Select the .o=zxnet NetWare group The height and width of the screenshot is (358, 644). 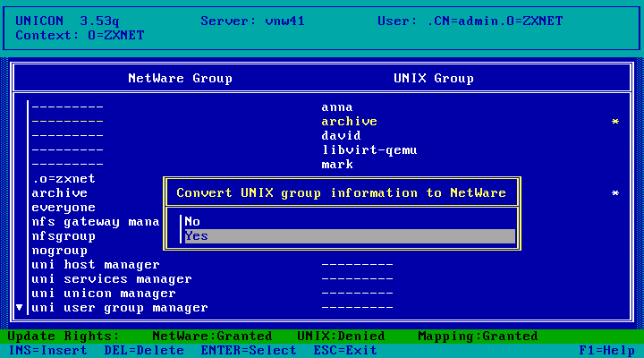click(x=64, y=179)
